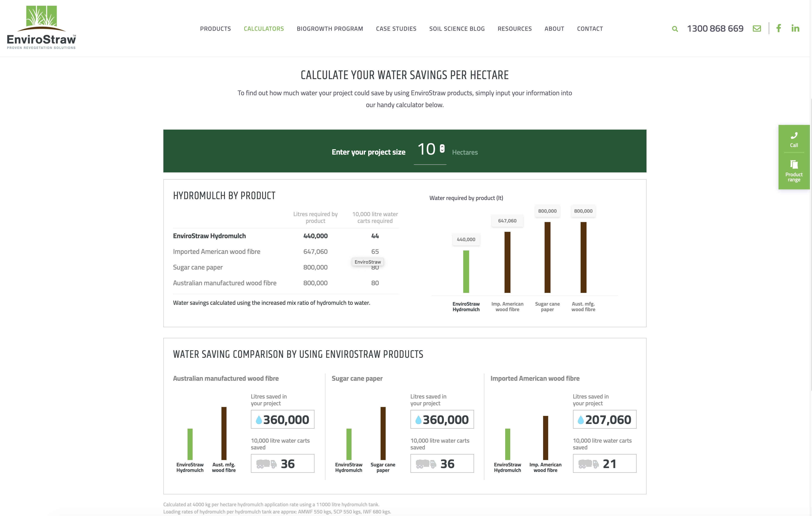
Task: Click Australian manufactured wood fibre table row
Action: pyautogui.click(x=225, y=283)
